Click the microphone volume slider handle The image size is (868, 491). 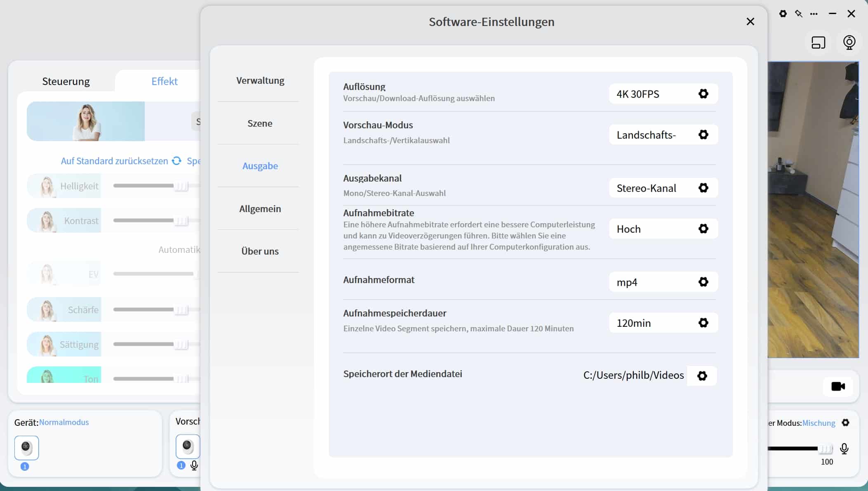[x=825, y=449]
